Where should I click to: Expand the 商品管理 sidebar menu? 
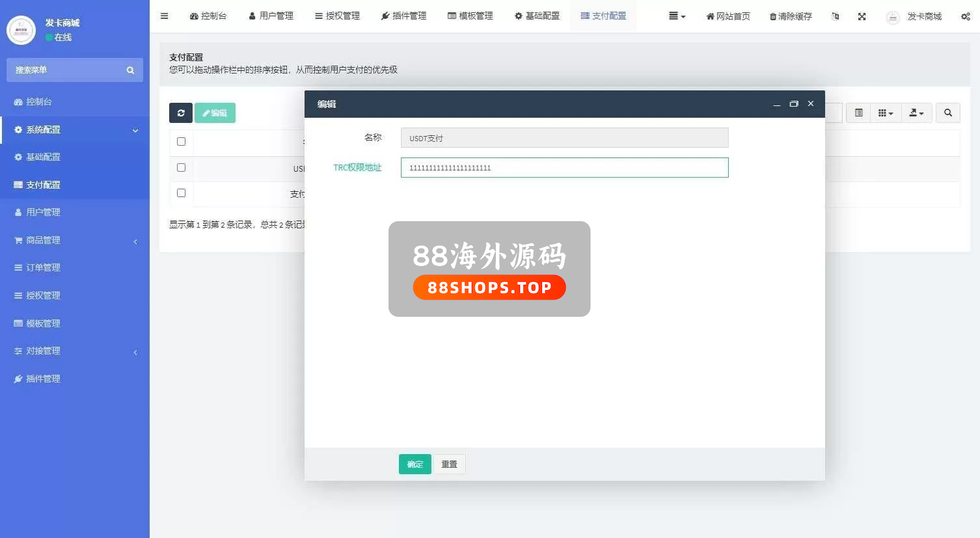coord(75,241)
